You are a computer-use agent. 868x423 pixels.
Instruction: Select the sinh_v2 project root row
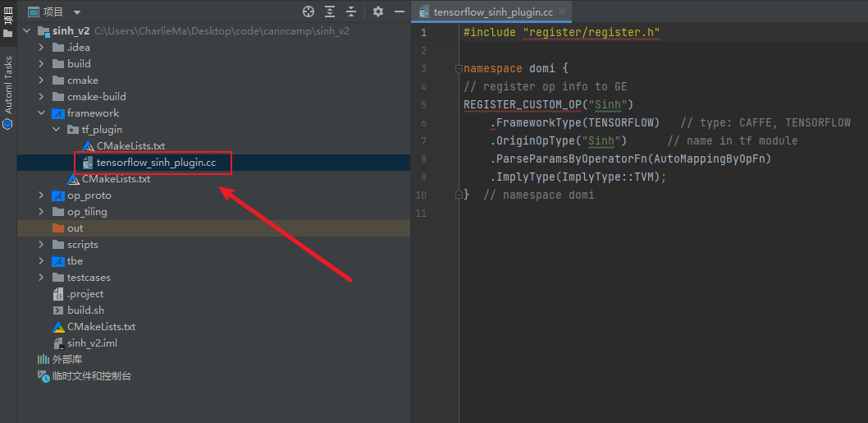(x=213, y=31)
